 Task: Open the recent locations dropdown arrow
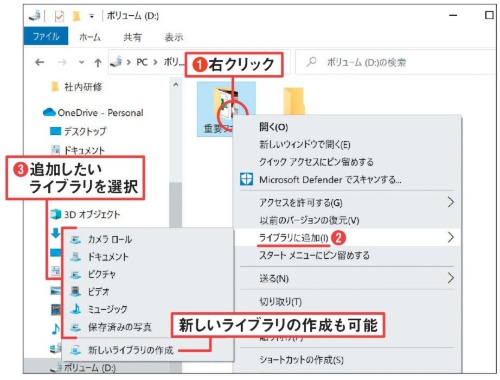pyautogui.click(x=81, y=62)
